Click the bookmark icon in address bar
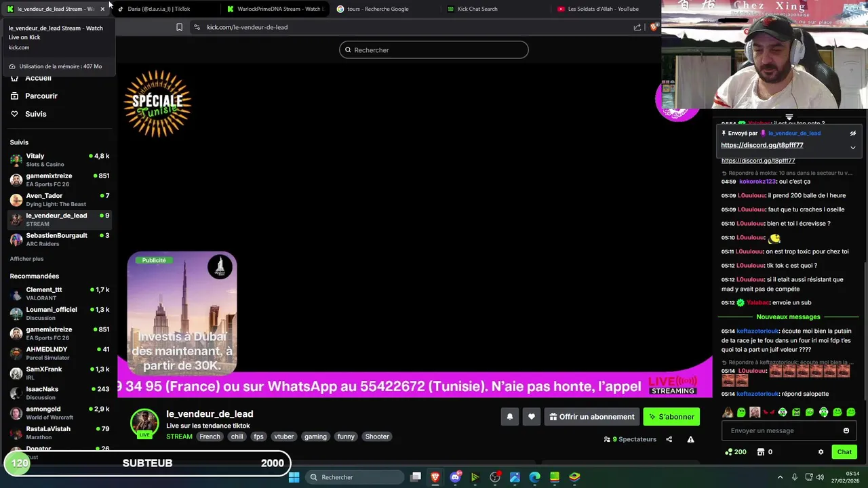The image size is (868, 488). pyautogui.click(x=179, y=27)
